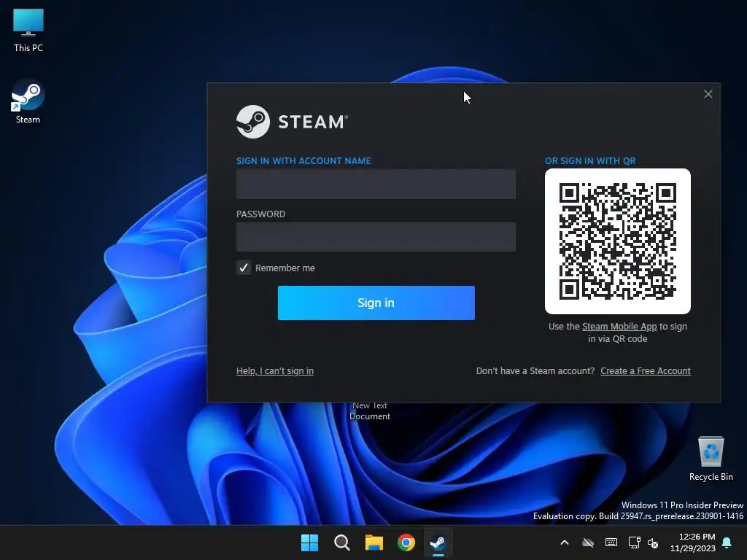
Task: Click the Steam taskbar icon
Action: (x=438, y=542)
